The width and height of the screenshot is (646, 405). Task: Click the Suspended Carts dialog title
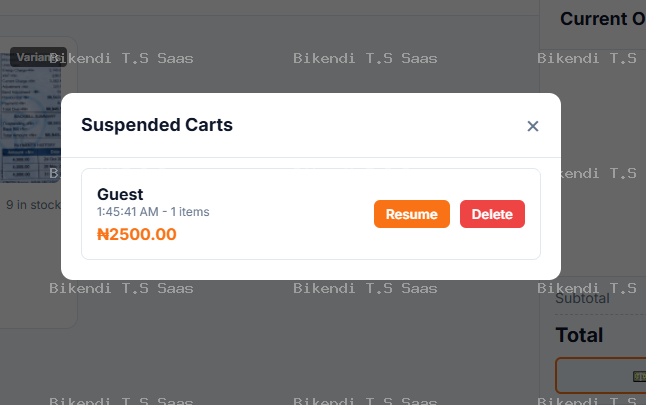[x=157, y=125]
